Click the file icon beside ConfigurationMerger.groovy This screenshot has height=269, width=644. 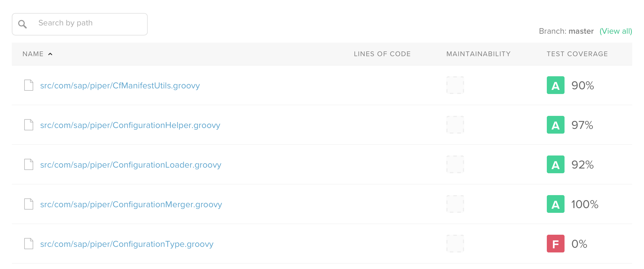coord(28,204)
